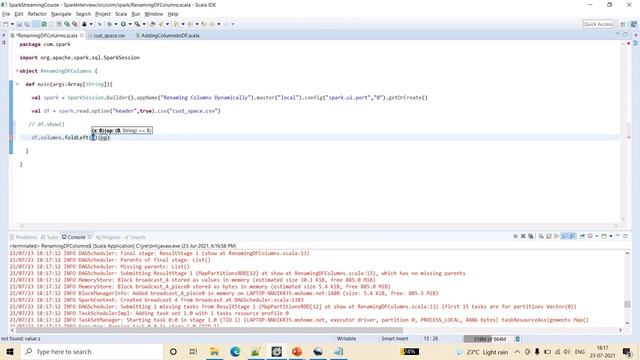Click the Open Type toolbar icon
This screenshot has height=360, width=640.
point(153,24)
